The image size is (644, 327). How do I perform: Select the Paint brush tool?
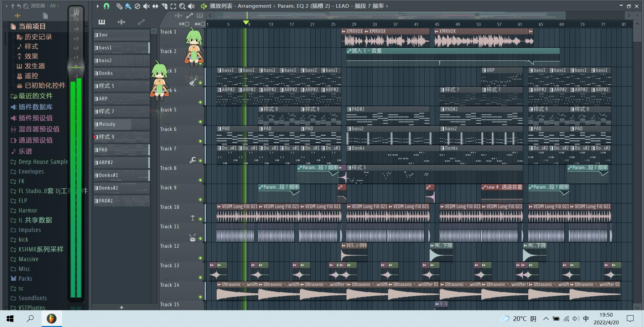click(x=128, y=6)
